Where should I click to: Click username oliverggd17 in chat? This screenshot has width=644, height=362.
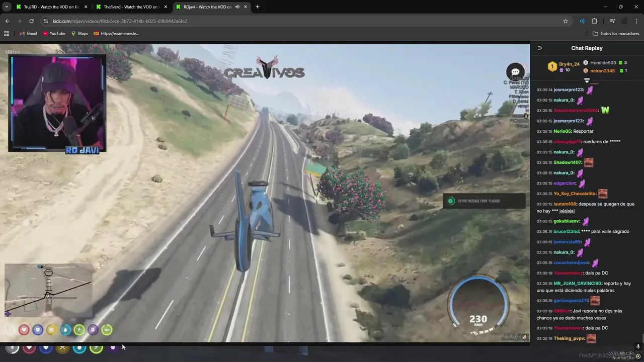click(x=567, y=142)
